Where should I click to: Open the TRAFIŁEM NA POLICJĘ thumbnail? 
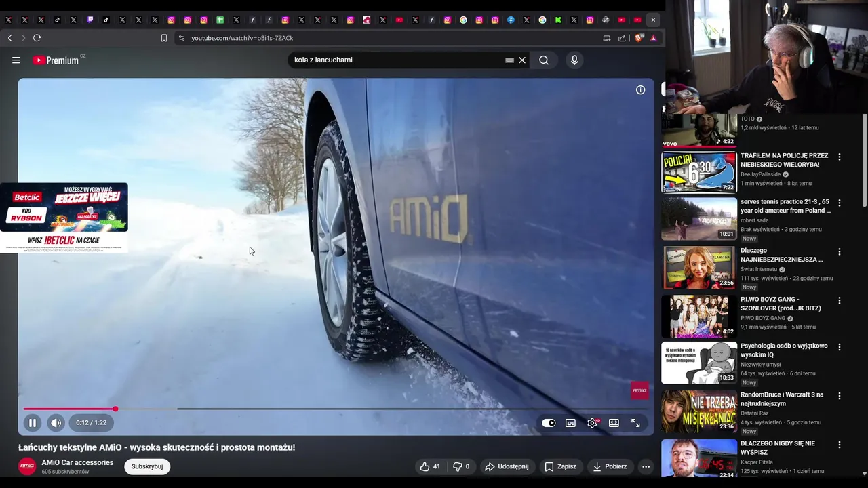pyautogui.click(x=699, y=172)
